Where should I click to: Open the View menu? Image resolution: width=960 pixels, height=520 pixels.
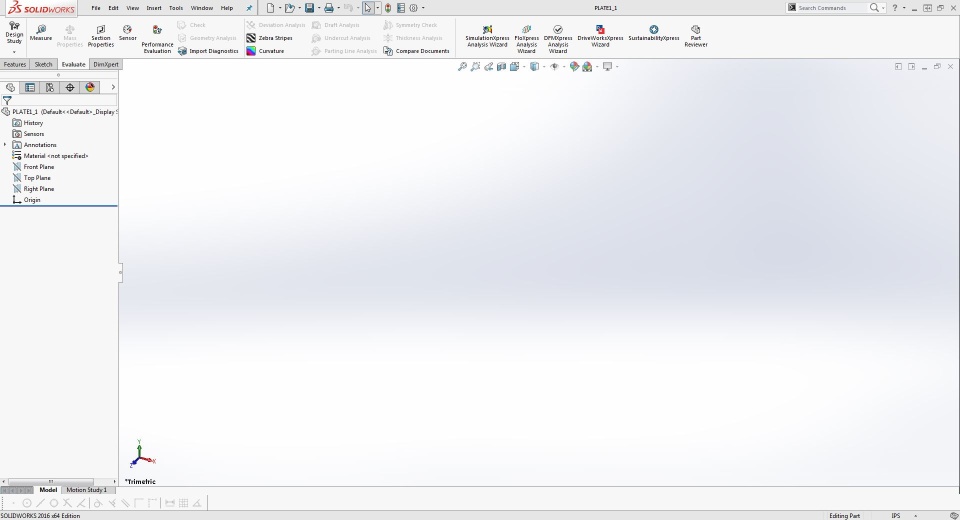132,8
